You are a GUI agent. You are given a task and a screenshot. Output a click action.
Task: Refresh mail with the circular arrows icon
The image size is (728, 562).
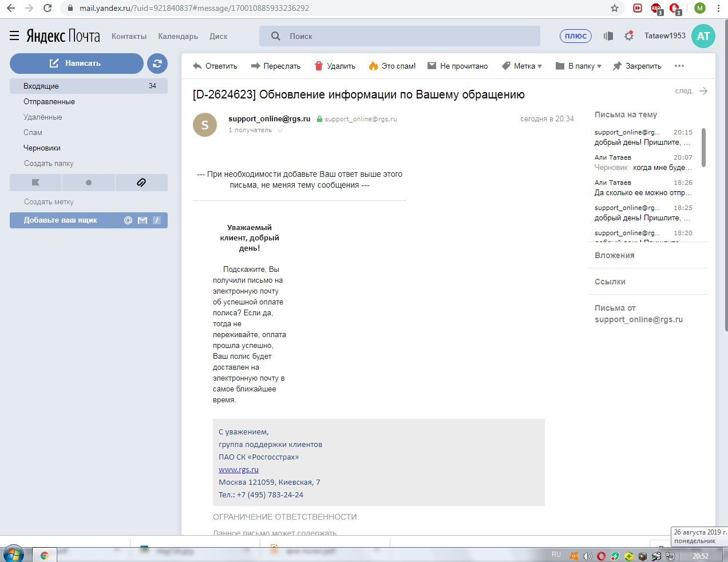[157, 64]
